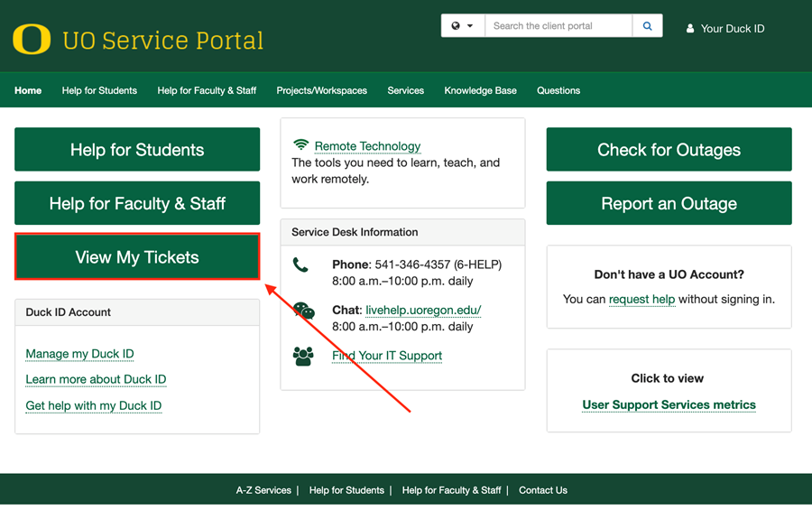The height and width of the screenshot is (529, 812).
Task: Click the large Help for Faculty & Staff button
Action: tap(137, 203)
